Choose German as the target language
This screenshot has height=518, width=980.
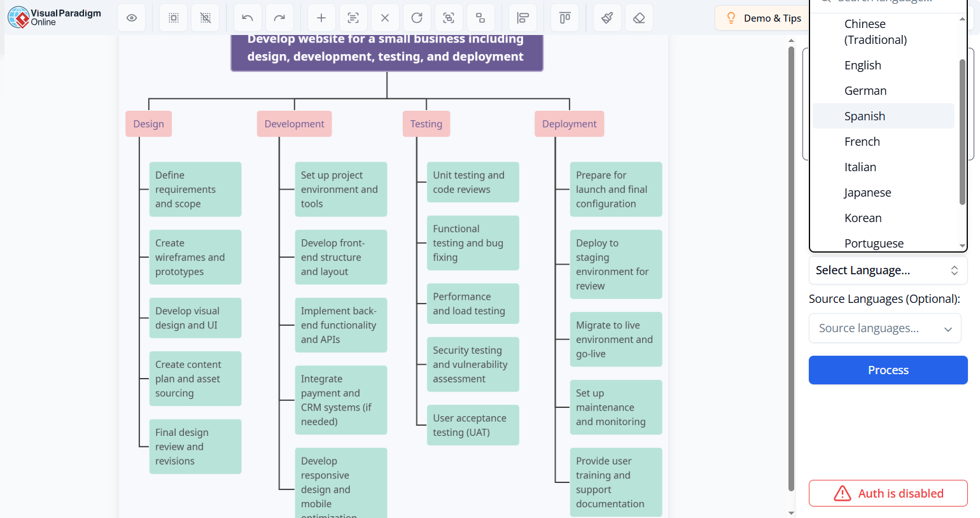coord(865,90)
